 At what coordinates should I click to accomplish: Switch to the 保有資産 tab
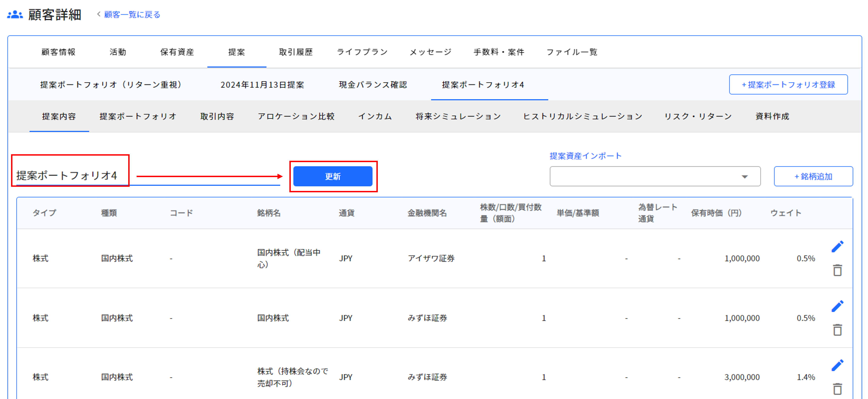coord(177,52)
